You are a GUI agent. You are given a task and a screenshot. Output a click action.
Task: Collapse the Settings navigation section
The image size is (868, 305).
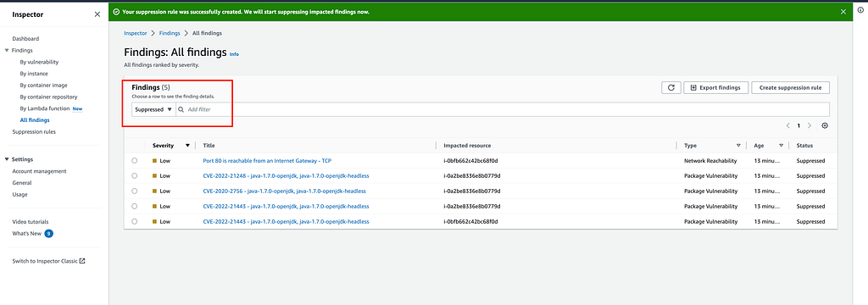tap(6, 159)
